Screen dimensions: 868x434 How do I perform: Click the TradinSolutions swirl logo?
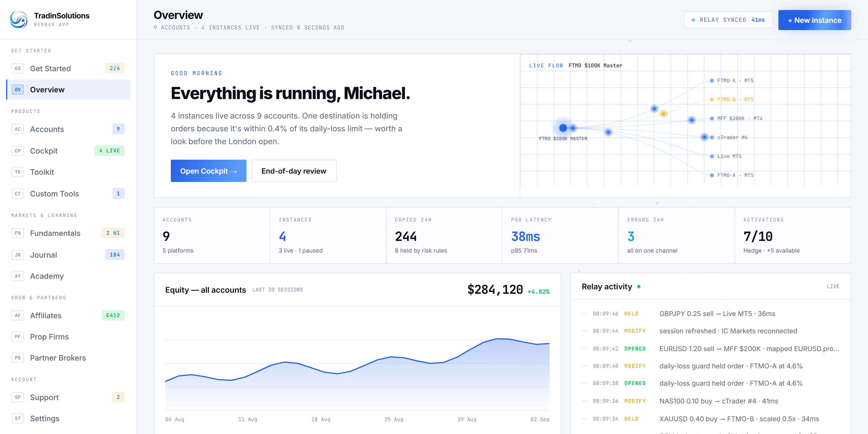(19, 19)
